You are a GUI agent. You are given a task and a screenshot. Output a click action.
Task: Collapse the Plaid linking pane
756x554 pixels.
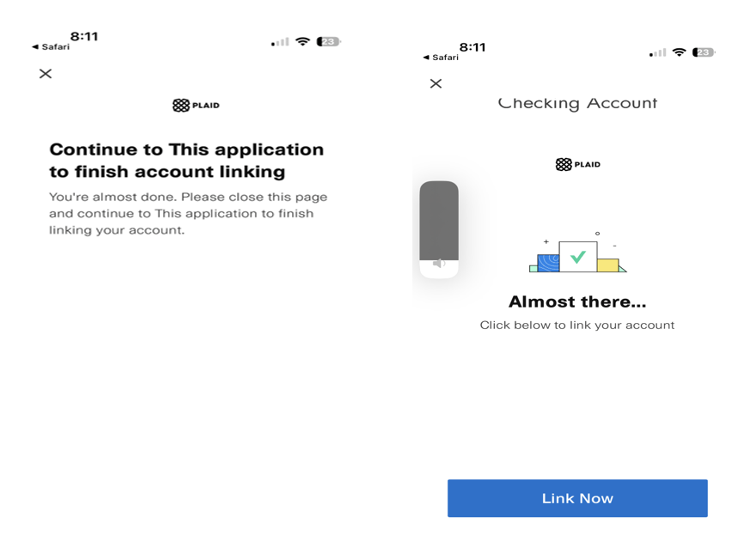click(x=45, y=74)
